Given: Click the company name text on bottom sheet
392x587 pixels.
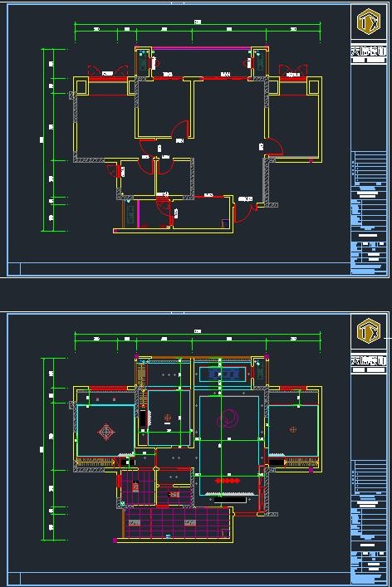Looking at the screenshot, I should [x=369, y=360].
